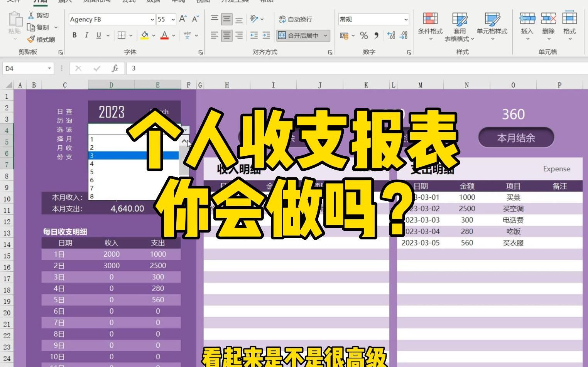Select month 3 highlighted in list
This screenshot has width=588, height=367.
(x=133, y=156)
